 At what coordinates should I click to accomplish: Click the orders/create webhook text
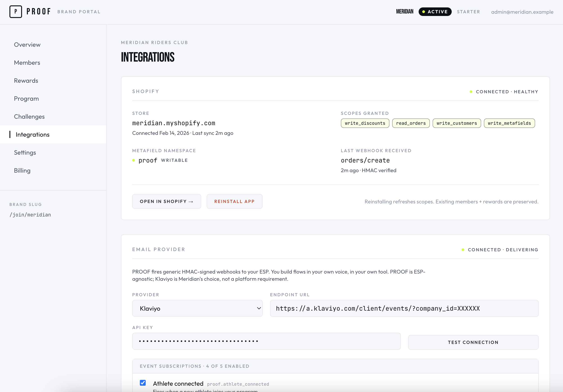click(365, 160)
